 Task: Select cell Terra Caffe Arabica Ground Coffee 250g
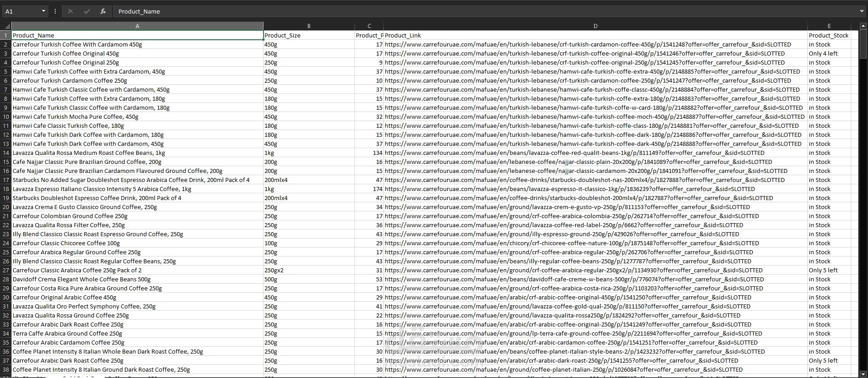pyautogui.click(x=137, y=333)
